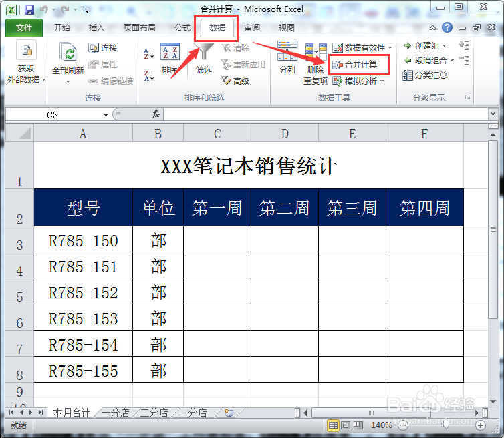Insert a new worksheet via the tab icon
The width and height of the screenshot is (504, 438).
coord(229,413)
